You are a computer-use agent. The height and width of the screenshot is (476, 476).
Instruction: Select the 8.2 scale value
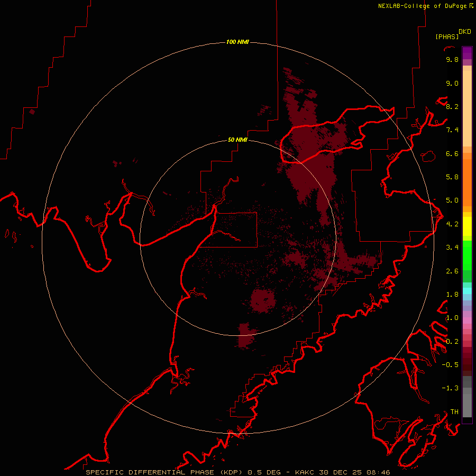pos(452,106)
